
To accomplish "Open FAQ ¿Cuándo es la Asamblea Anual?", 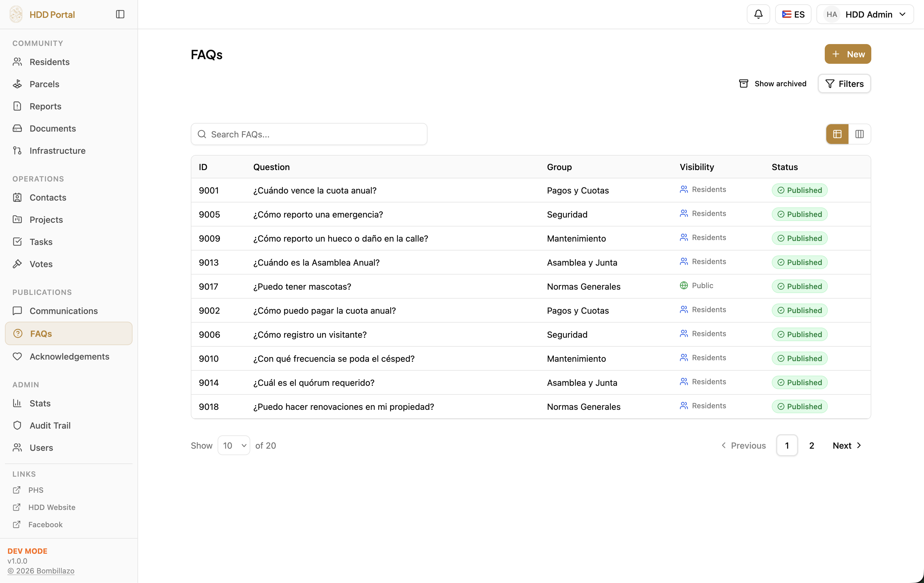I will (316, 262).
